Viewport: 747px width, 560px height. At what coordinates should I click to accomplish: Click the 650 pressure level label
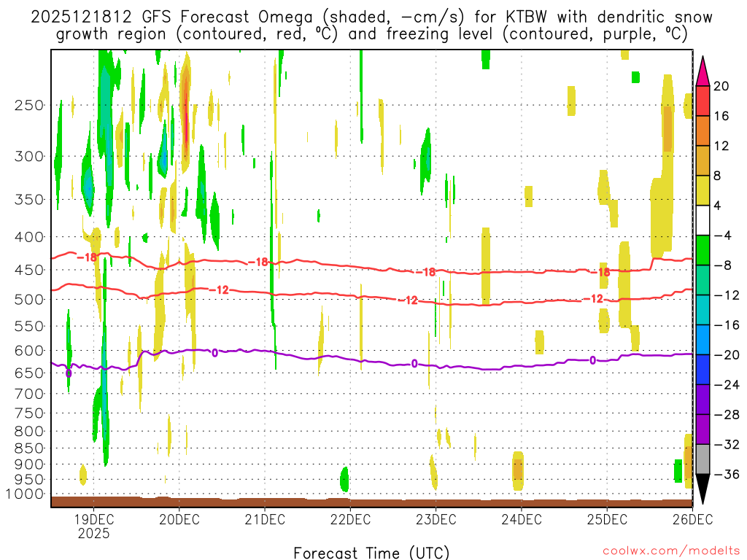pos(29,373)
